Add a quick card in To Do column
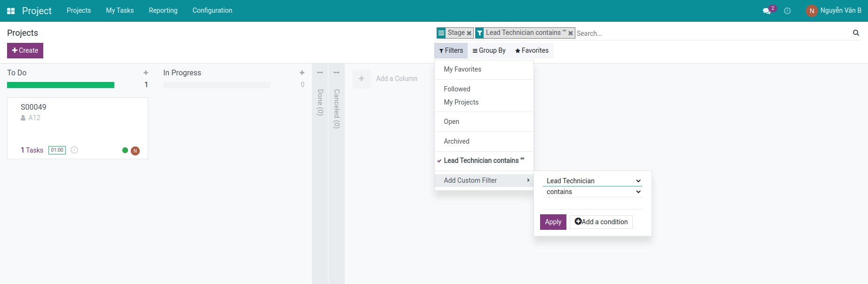The height and width of the screenshot is (284, 868). pyautogui.click(x=146, y=73)
